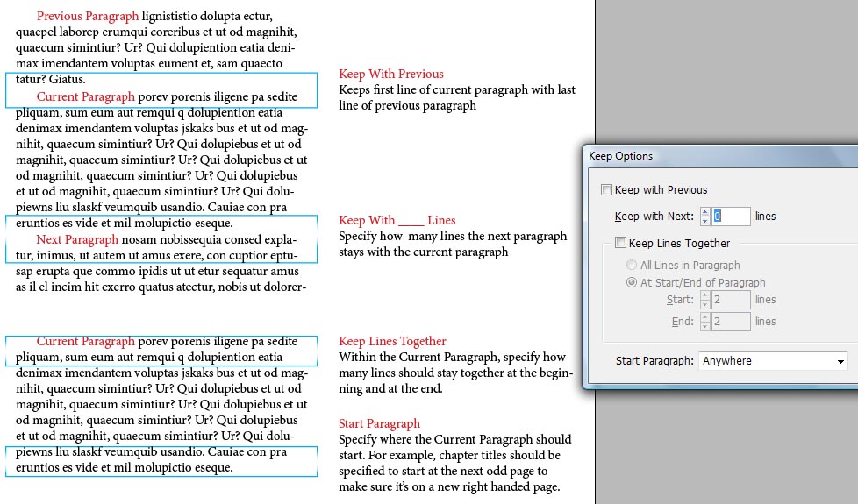Click the Keep With ____ Lines heading

pos(397,221)
